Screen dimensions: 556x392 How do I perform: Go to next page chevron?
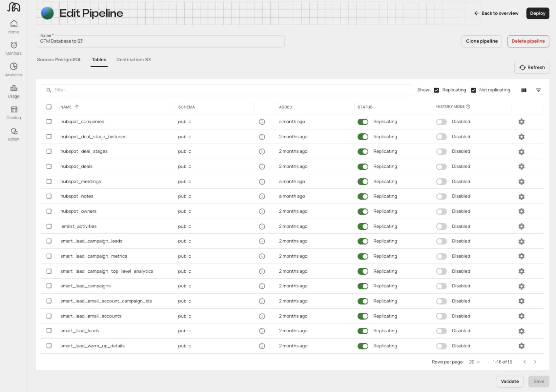coord(535,362)
